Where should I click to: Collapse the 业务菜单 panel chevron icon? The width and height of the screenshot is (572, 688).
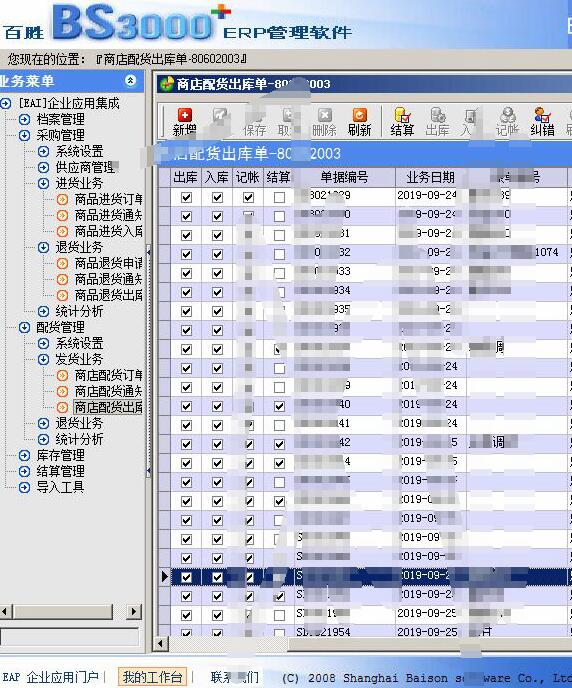pyautogui.click(x=130, y=80)
